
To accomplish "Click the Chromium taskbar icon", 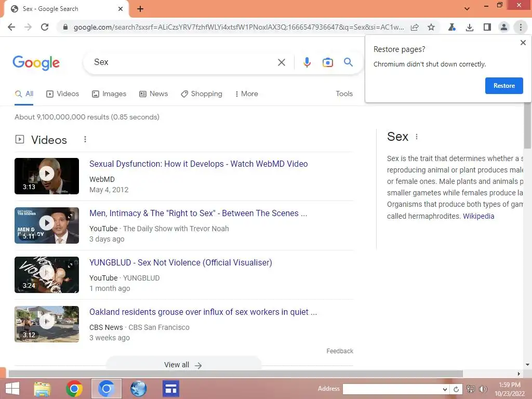I will tap(106, 389).
